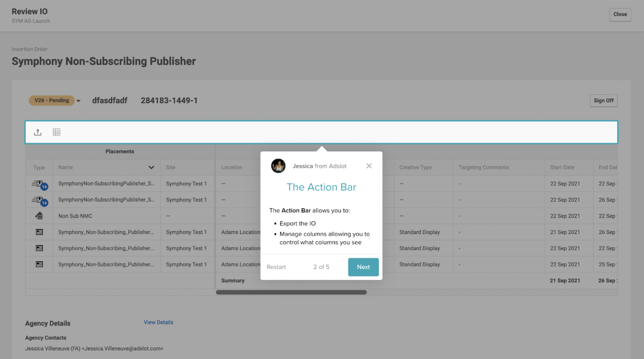Click order number 284183-1449-1
Image resolution: width=644 pixels, height=359 pixels.
click(169, 101)
